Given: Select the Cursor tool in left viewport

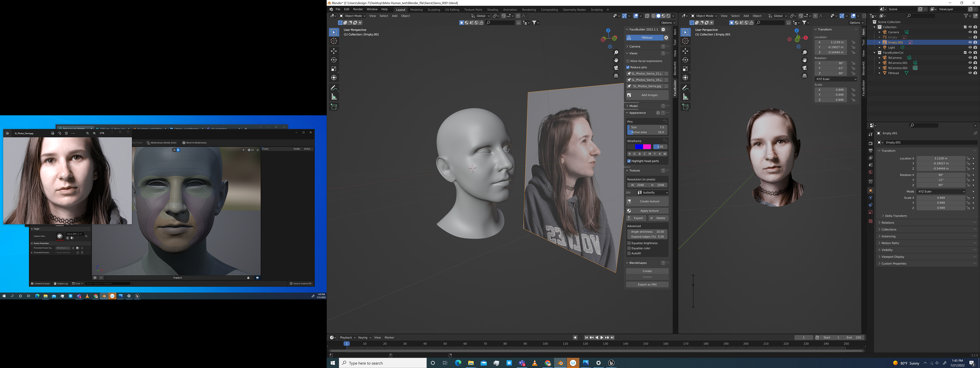Looking at the screenshot, I should click(x=334, y=41).
